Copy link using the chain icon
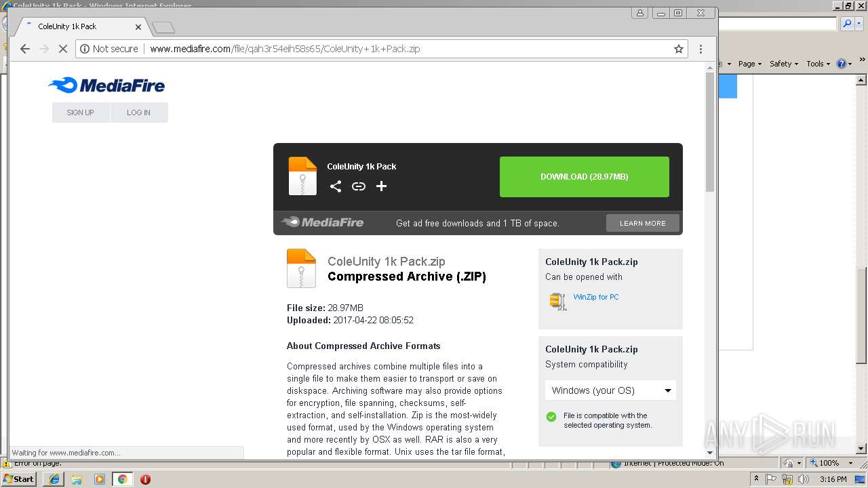868x488 pixels. (359, 186)
